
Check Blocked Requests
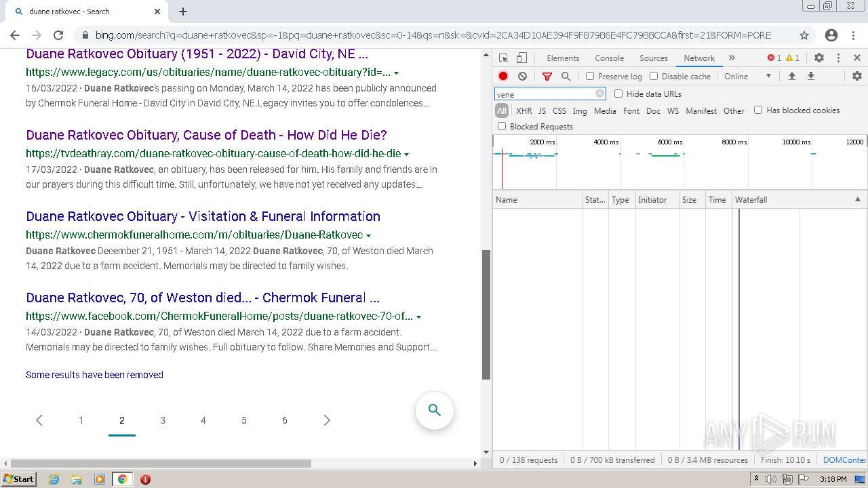tap(502, 126)
